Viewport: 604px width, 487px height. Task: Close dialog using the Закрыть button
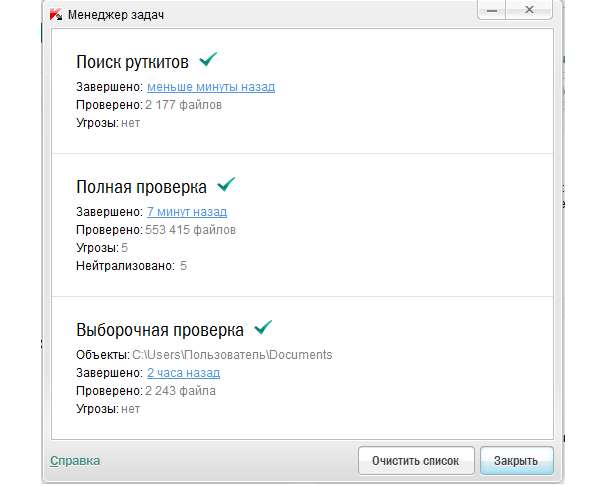point(517,461)
